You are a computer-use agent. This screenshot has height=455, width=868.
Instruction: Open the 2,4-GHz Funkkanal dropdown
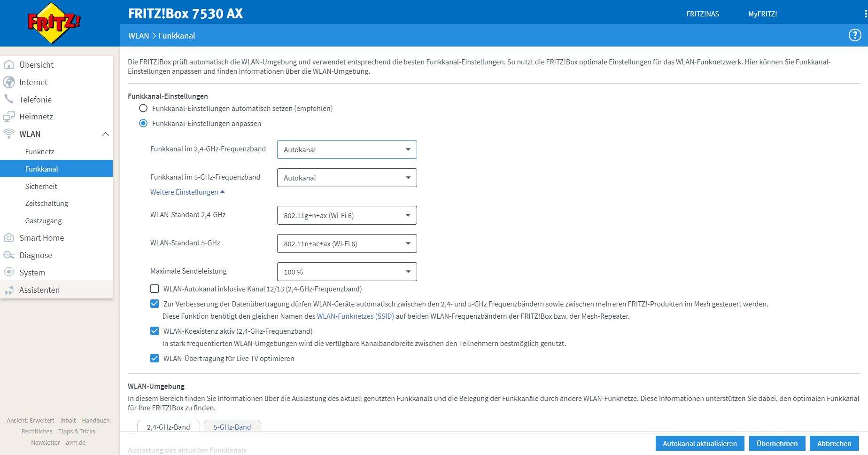click(x=347, y=149)
